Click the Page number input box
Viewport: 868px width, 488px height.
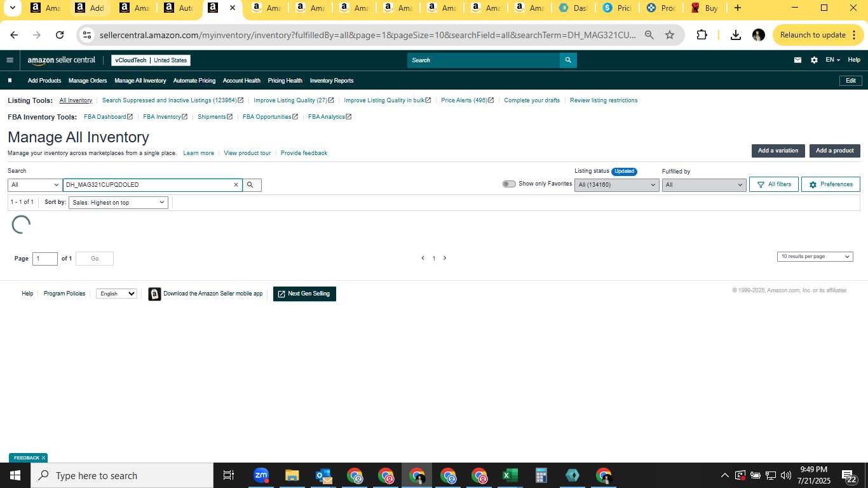pyautogui.click(x=45, y=259)
